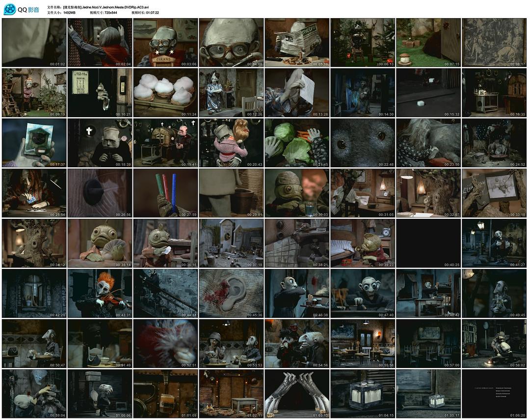Image resolution: width=530 pixels, height=420 pixels.
Task: Open the 00:27:59 colored candles thumbnail
Action: pyautogui.click(x=166, y=193)
